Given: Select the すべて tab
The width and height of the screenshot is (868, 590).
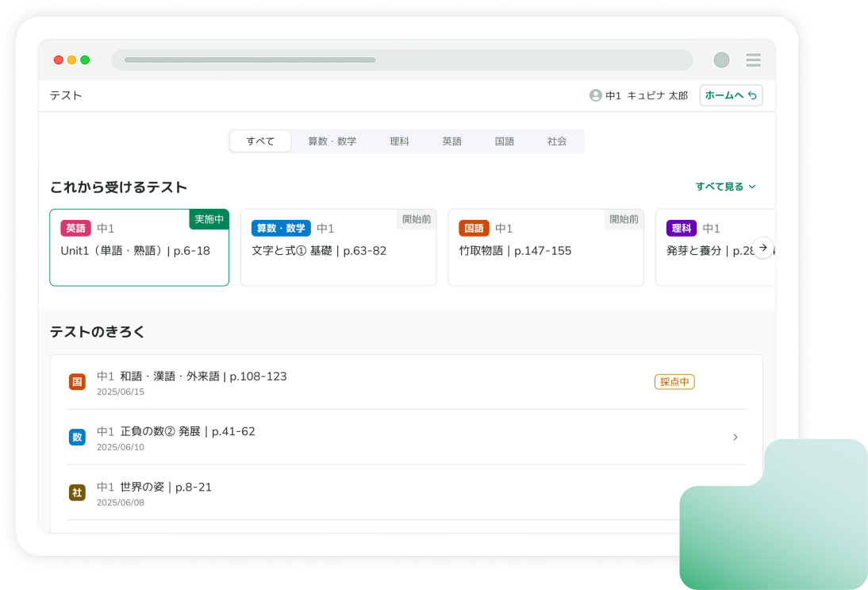Looking at the screenshot, I should (260, 141).
